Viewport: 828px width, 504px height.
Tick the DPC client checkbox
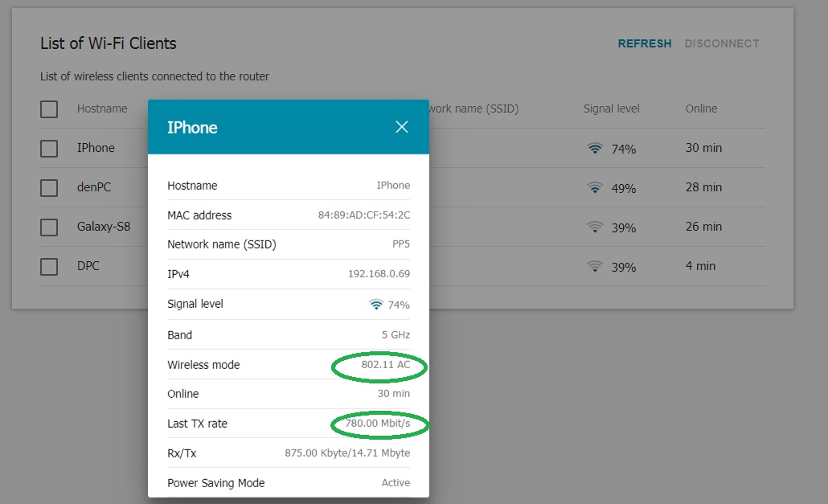(x=49, y=266)
